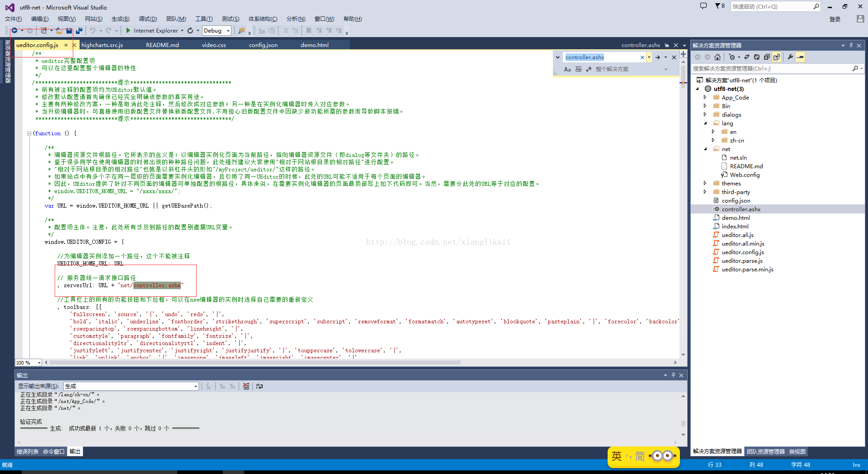Click the account avatar icon
The height and width of the screenshot is (474, 868).
[860, 19]
